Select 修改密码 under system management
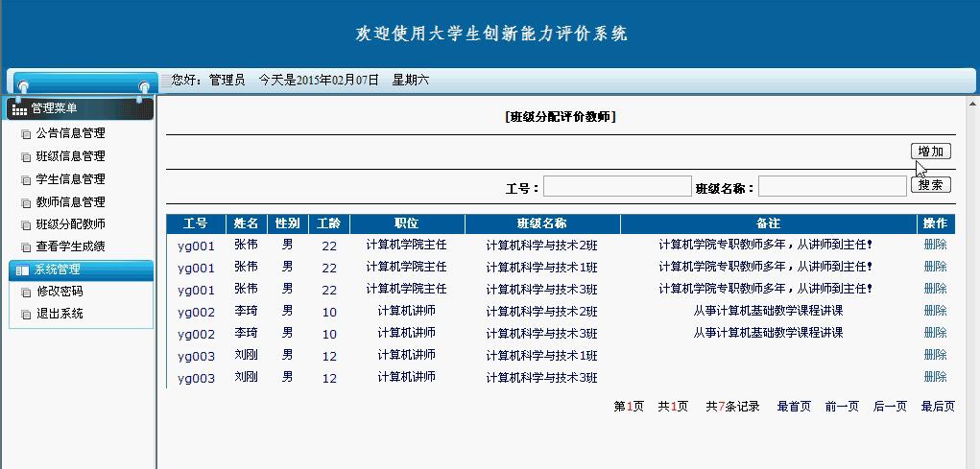This screenshot has height=469, width=980. [60, 291]
